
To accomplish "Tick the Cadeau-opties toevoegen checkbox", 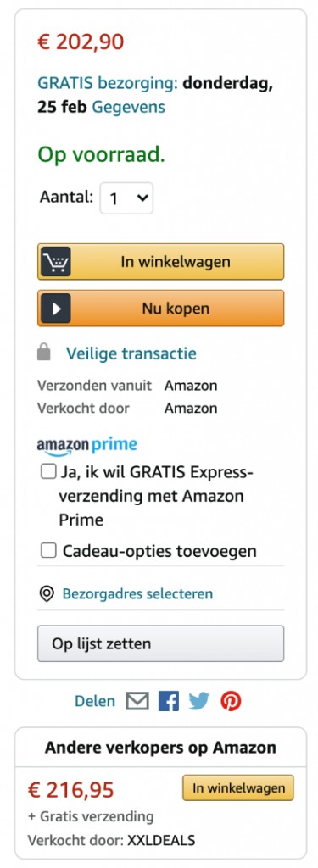I will (48, 551).
